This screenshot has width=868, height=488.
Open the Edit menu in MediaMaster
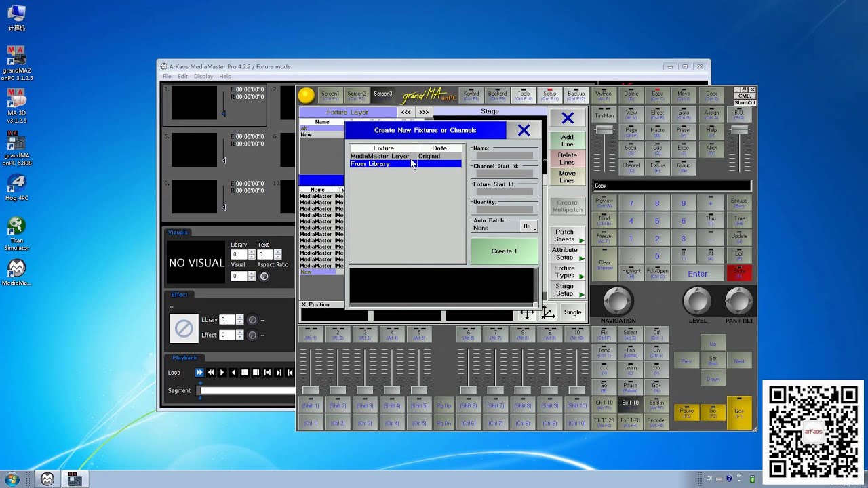point(182,77)
